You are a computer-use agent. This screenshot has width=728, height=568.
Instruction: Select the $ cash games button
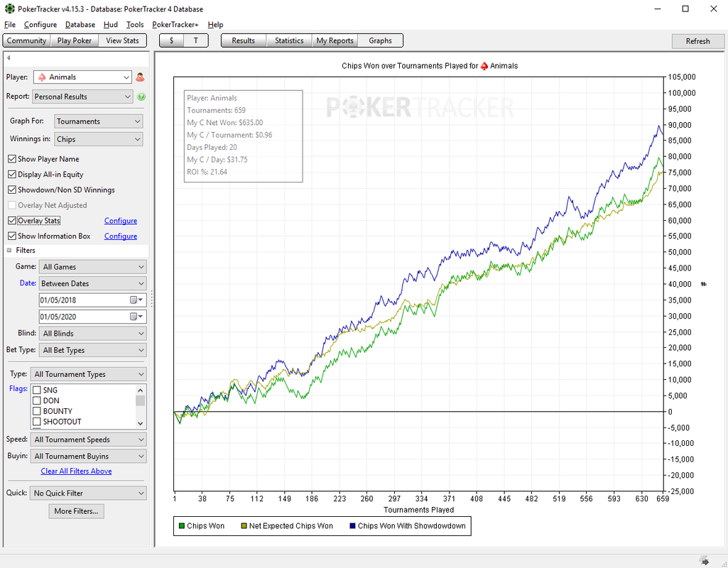point(171,41)
